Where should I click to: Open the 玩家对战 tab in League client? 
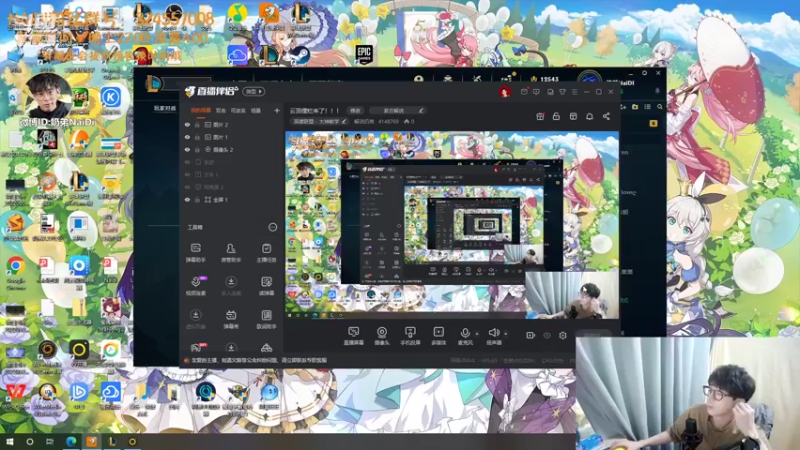165,108
